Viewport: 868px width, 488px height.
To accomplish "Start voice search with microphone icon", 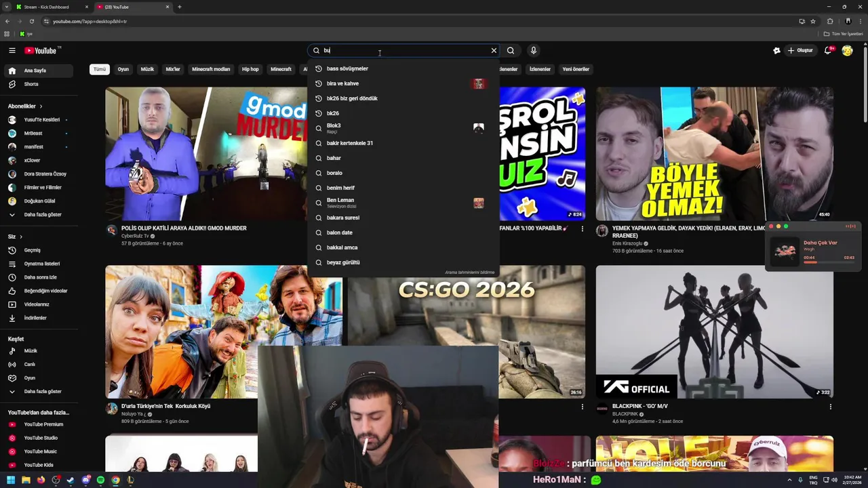I will [534, 50].
